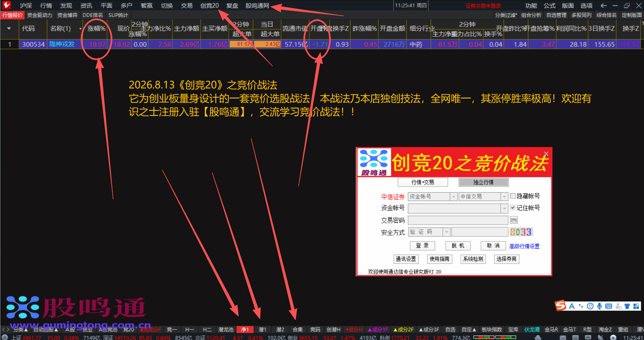Click the captcha image 8033

pyautogui.click(x=521, y=232)
